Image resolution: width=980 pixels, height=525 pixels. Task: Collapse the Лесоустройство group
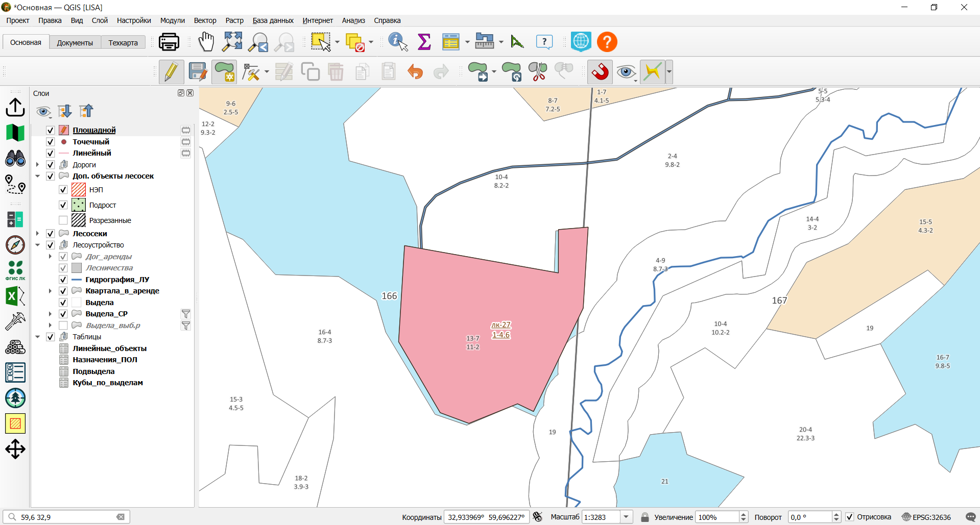point(37,245)
